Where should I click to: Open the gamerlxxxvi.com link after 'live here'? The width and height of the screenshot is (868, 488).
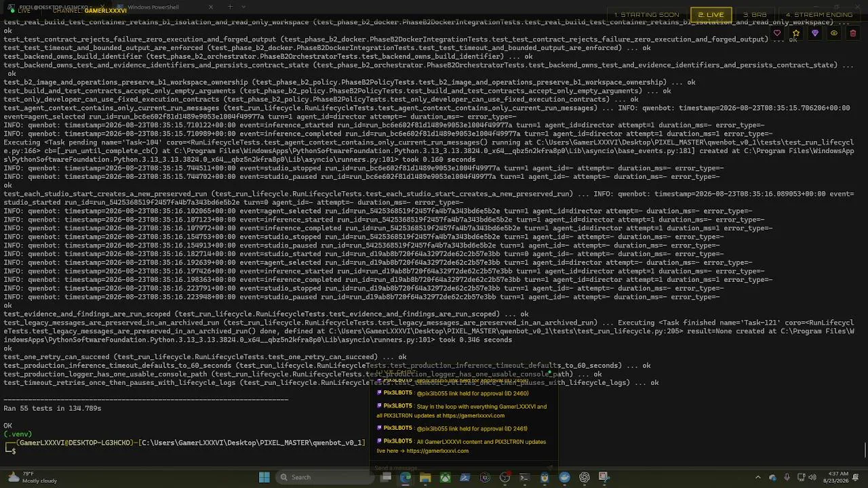click(x=437, y=451)
